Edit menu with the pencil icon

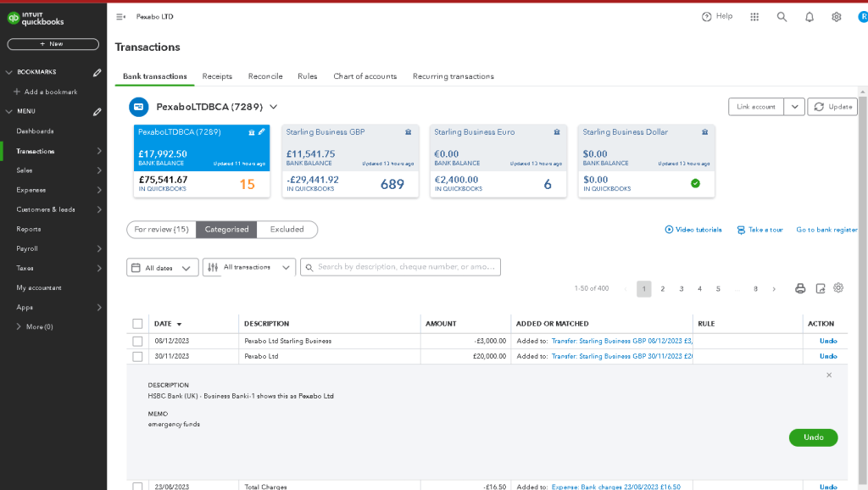click(97, 112)
